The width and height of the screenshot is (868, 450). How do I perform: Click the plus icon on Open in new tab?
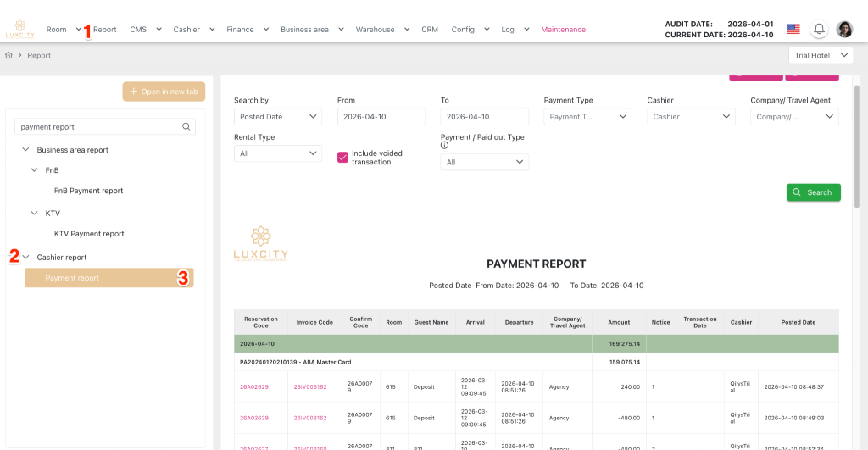[x=133, y=92]
